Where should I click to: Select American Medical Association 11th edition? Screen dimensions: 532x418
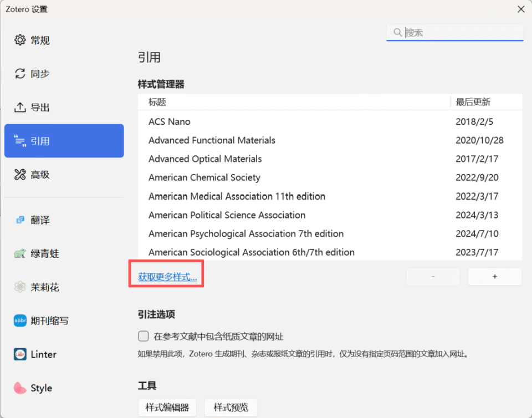pos(330,196)
